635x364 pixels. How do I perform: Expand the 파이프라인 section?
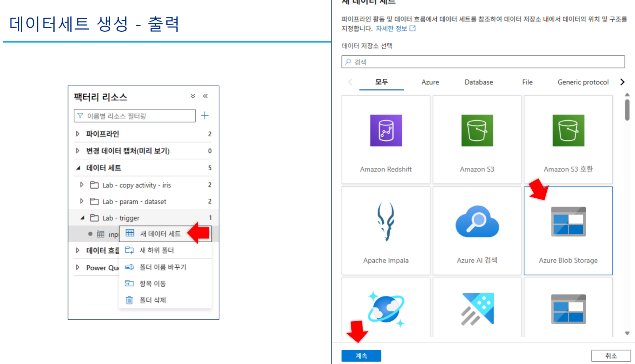[x=78, y=134]
